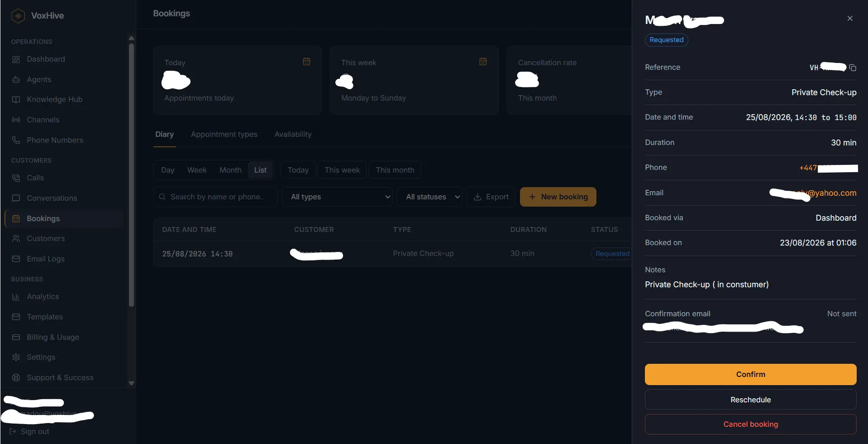Viewport: 868px width, 444px height.
Task: Select the Day diary view
Action: pos(167,170)
